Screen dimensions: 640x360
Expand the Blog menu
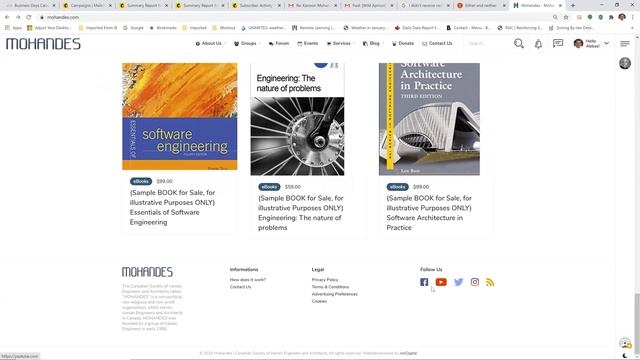[373, 43]
